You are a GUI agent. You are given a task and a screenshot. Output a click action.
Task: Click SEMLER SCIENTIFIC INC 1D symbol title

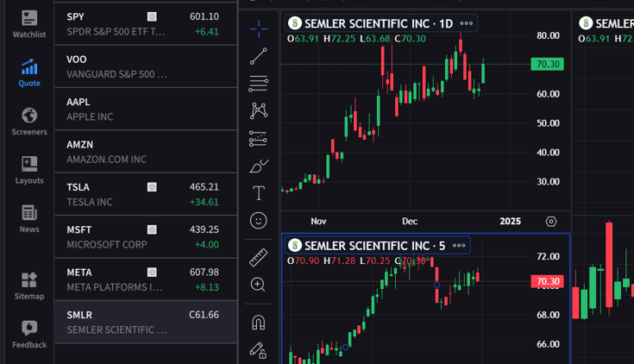point(379,24)
